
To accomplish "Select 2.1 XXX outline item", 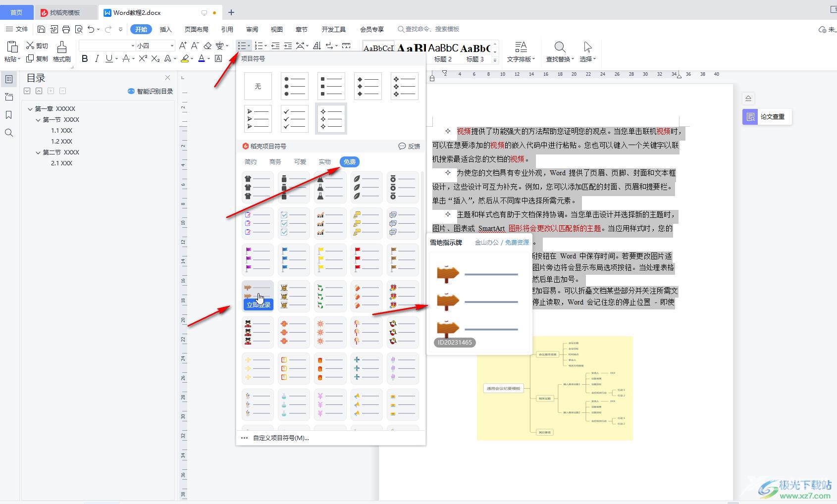I will (x=62, y=163).
